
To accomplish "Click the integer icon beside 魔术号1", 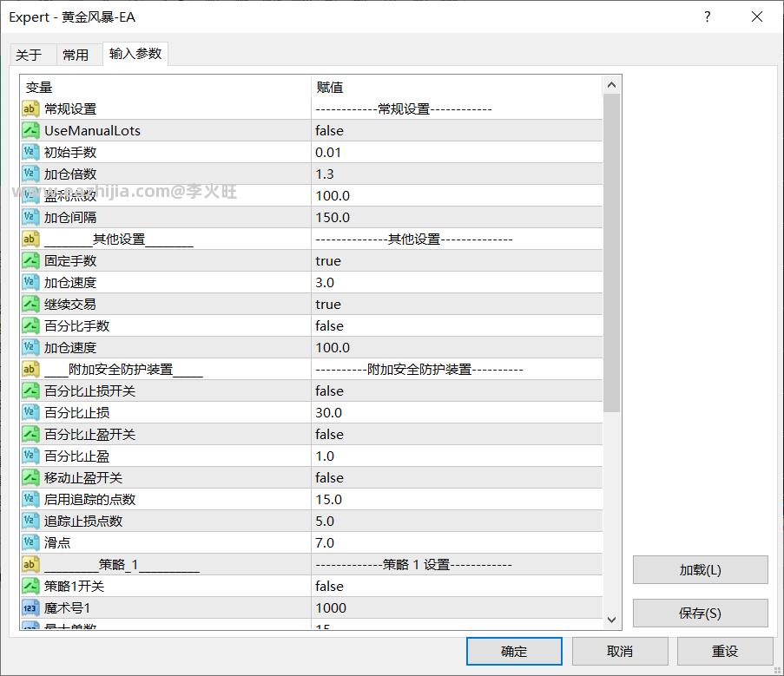I will 30,608.
